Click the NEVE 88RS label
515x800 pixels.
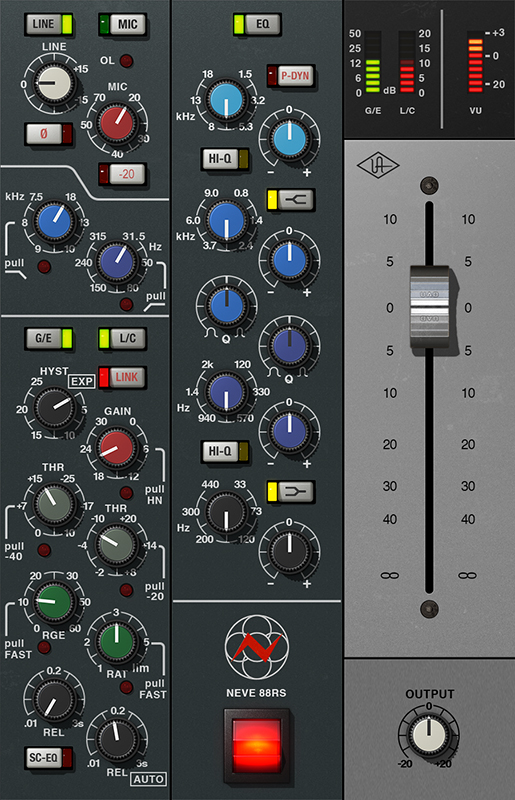pyautogui.click(x=256, y=693)
